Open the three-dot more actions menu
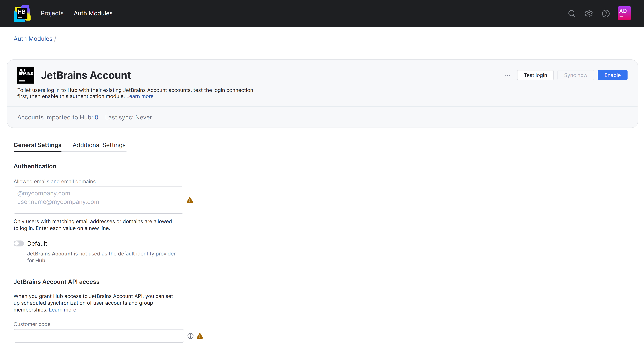Screen dimensions: 644x347 [507, 75]
